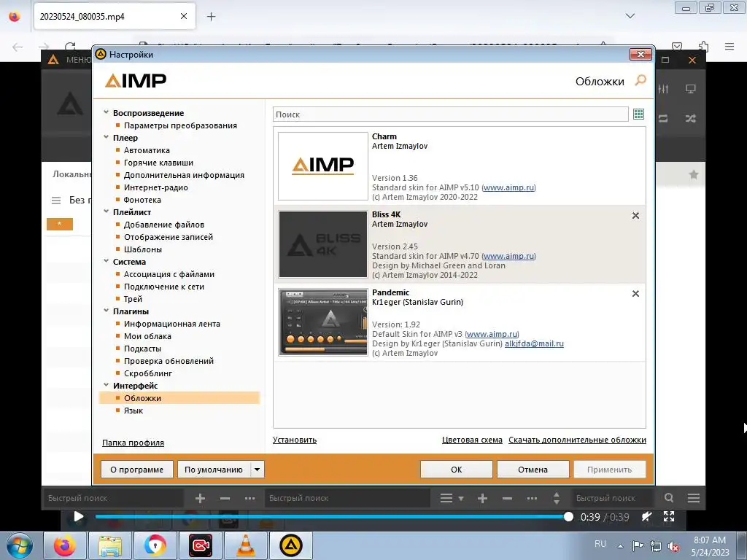This screenshot has width=747, height=560.
Task: Click the monitor icon in AIMP main window
Action: pyautogui.click(x=691, y=89)
